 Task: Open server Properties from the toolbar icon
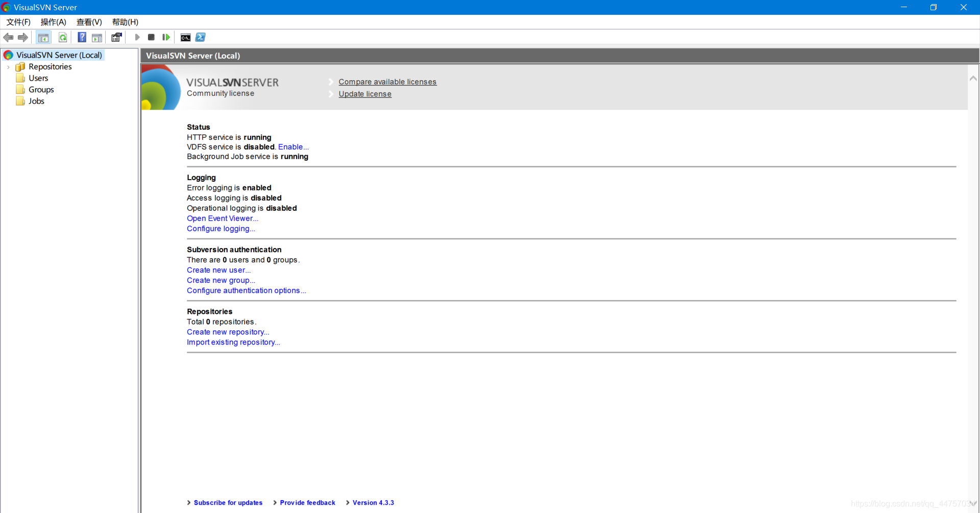(117, 37)
